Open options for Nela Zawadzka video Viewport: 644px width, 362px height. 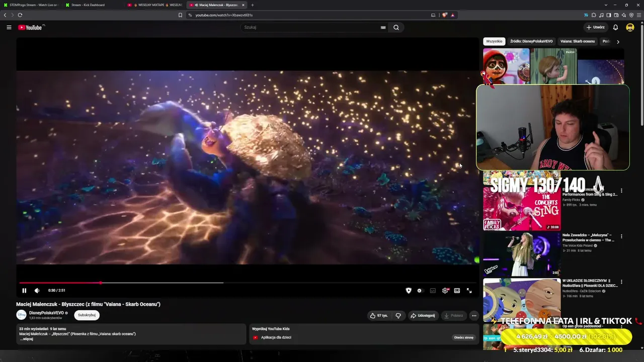[621, 236]
